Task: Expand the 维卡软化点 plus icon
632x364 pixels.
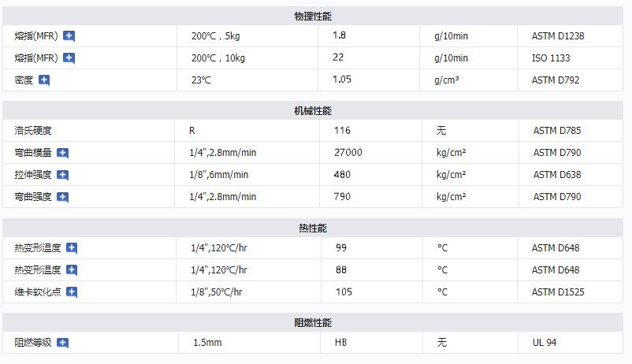Action: click(x=72, y=292)
